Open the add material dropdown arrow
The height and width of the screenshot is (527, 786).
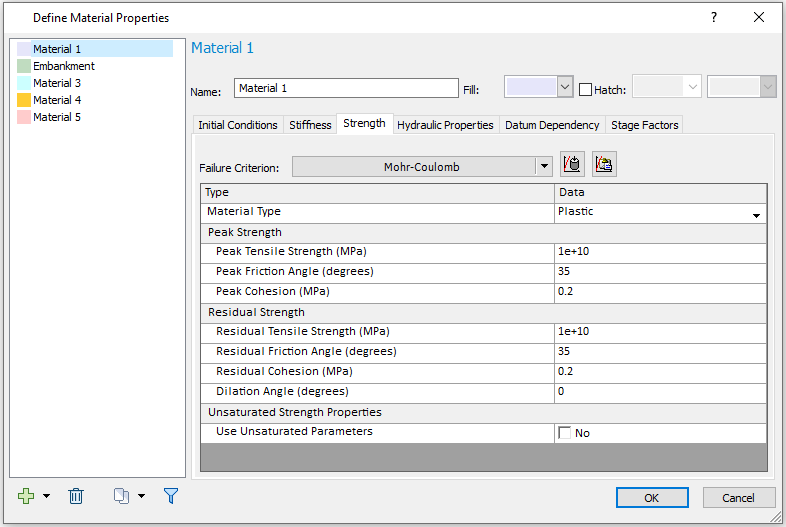(x=47, y=496)
